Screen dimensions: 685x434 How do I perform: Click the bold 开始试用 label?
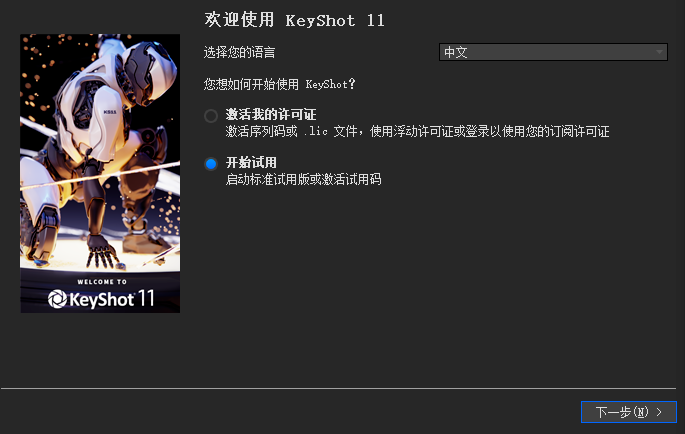(251, 163)
